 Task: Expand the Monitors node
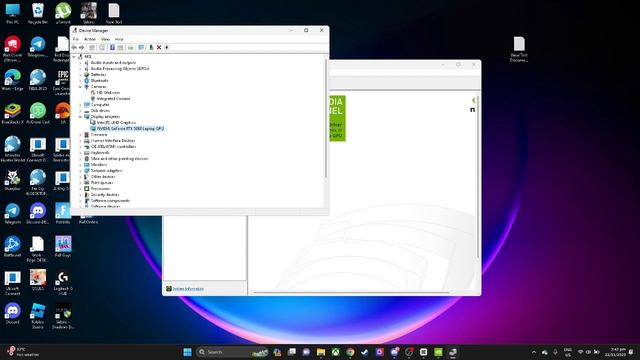tap(80, 164)
